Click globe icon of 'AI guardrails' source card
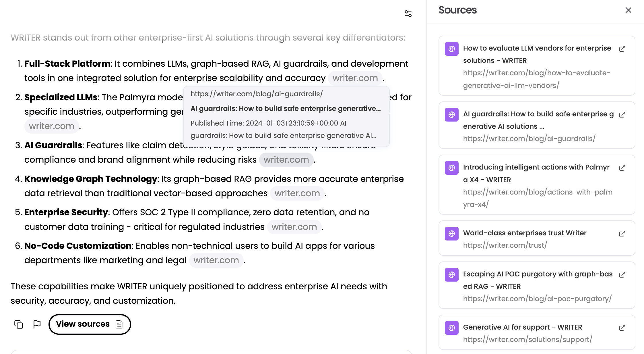The image size is (644, 354). (451, 115)
